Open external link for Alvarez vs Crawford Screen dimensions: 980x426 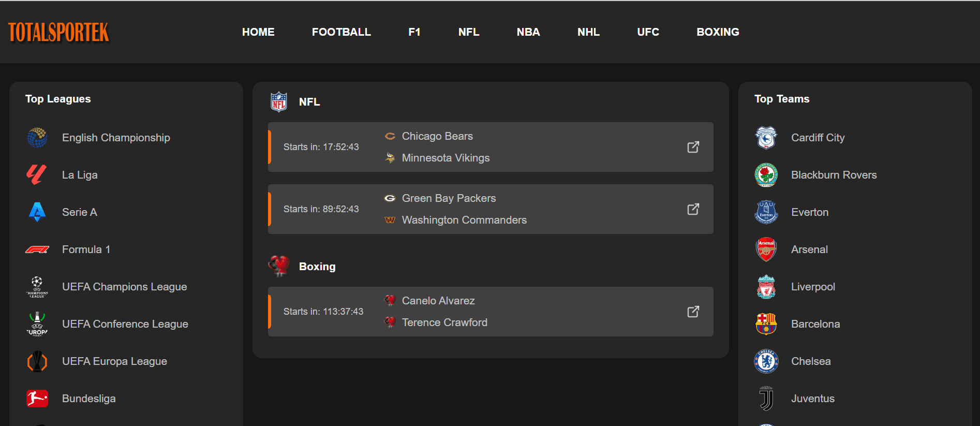(693, 312)
